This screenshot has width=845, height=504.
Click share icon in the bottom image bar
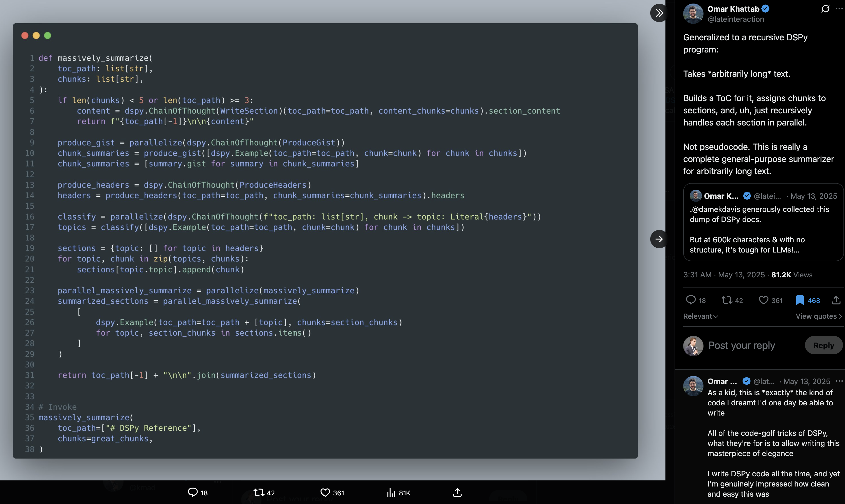(x=457, y=492)
